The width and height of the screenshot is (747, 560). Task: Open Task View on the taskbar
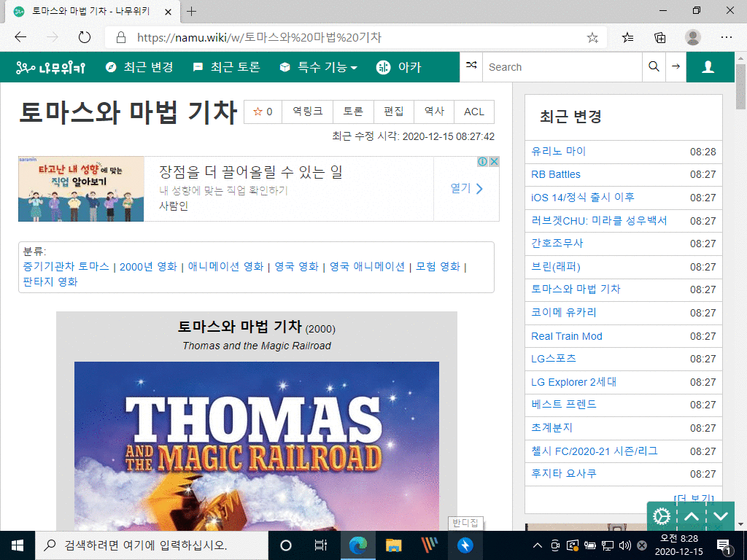321,545
